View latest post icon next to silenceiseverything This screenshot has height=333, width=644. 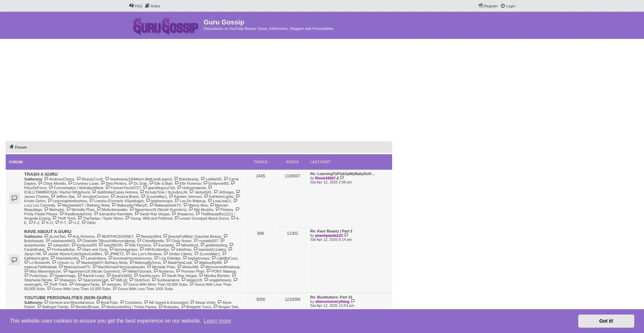[x=353, y=301]
